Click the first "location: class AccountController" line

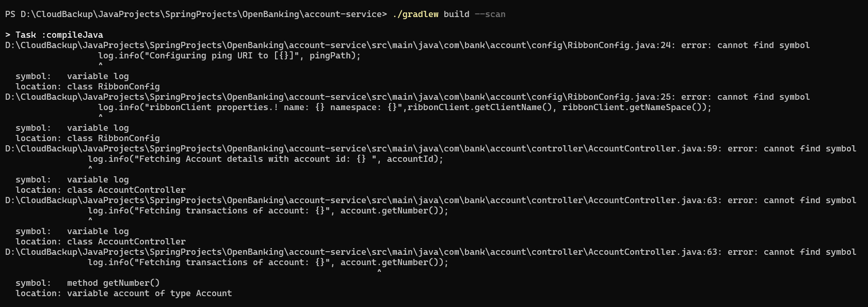pos(101,190)
